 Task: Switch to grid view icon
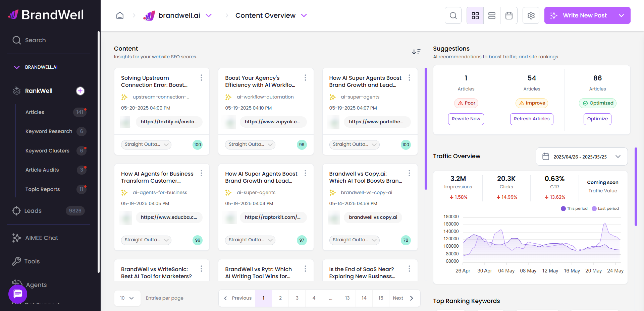[475, 15]
